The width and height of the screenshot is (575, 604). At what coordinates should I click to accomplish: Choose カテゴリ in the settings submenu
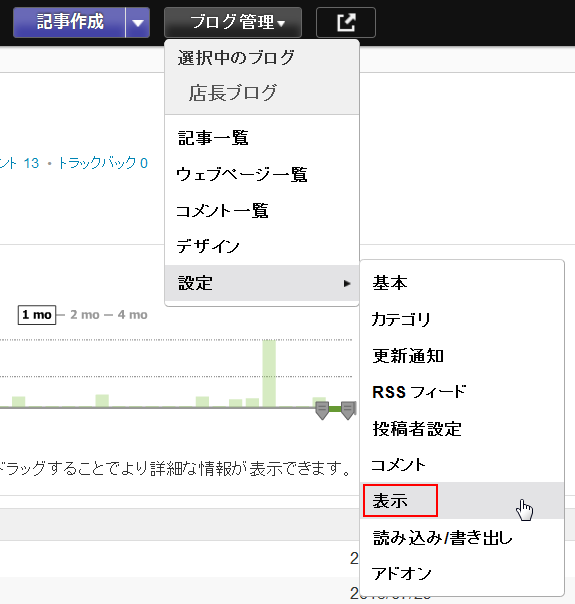click(x=462, y=319)
